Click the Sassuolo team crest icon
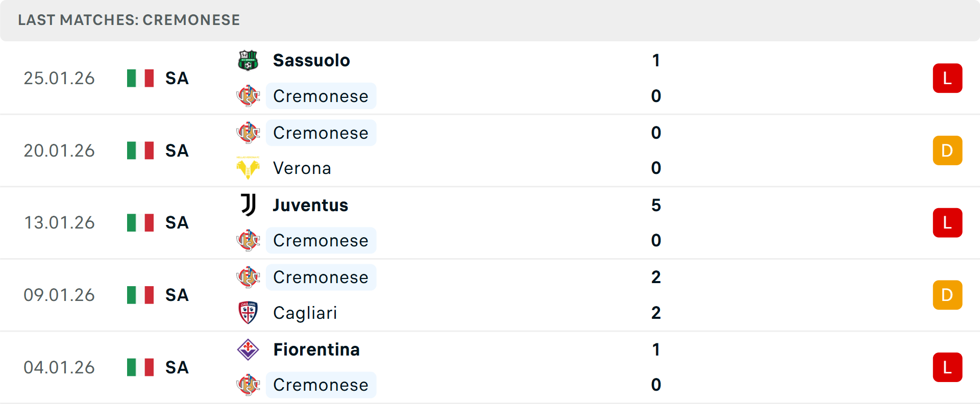This screenshot has width=980, height=404. point(248,60)
